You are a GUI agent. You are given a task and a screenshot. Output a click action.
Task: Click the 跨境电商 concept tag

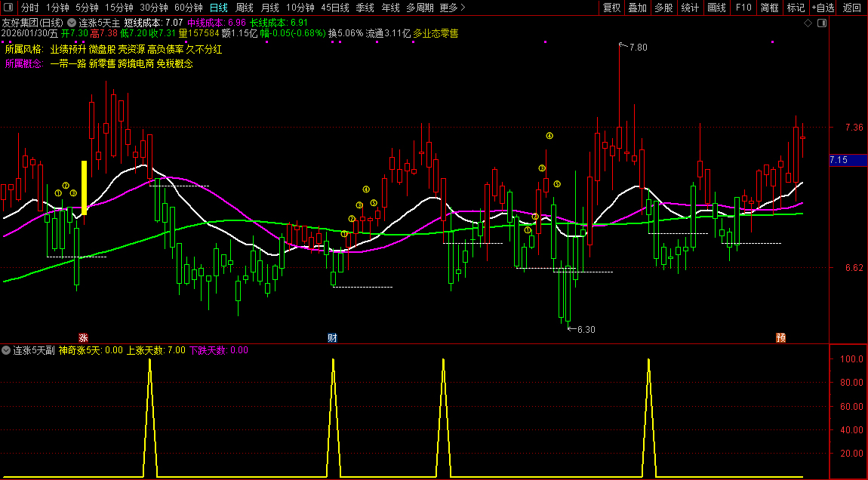click(x=136, y=64)
